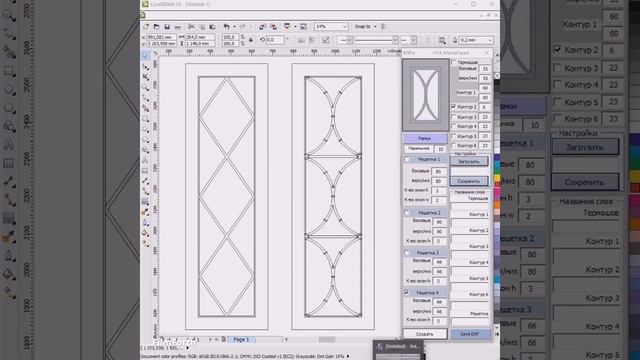Uncheck the Контур 2 checkbox
The image size is (640, 360).
pos(453,107)
